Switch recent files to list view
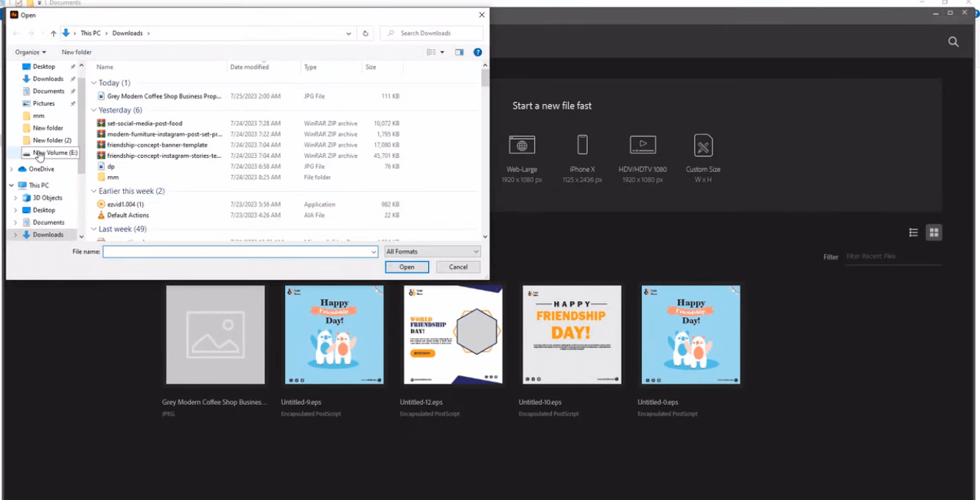Screen dimensions: 980x500 pyautogui.click(x=913, y=233)
